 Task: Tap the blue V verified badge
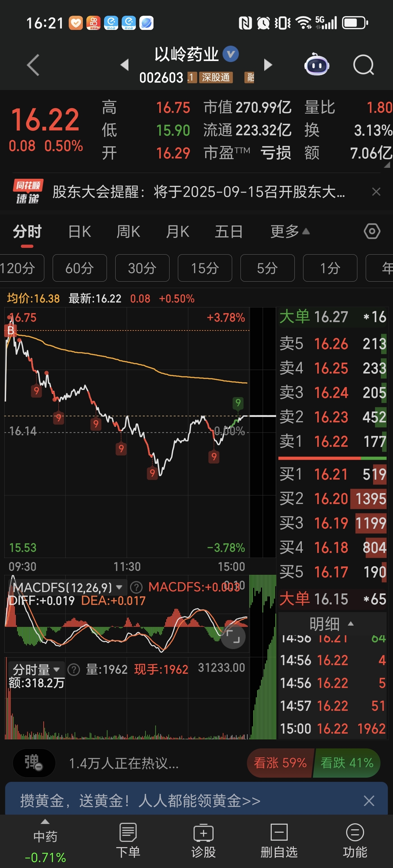(x=231, y=54)
